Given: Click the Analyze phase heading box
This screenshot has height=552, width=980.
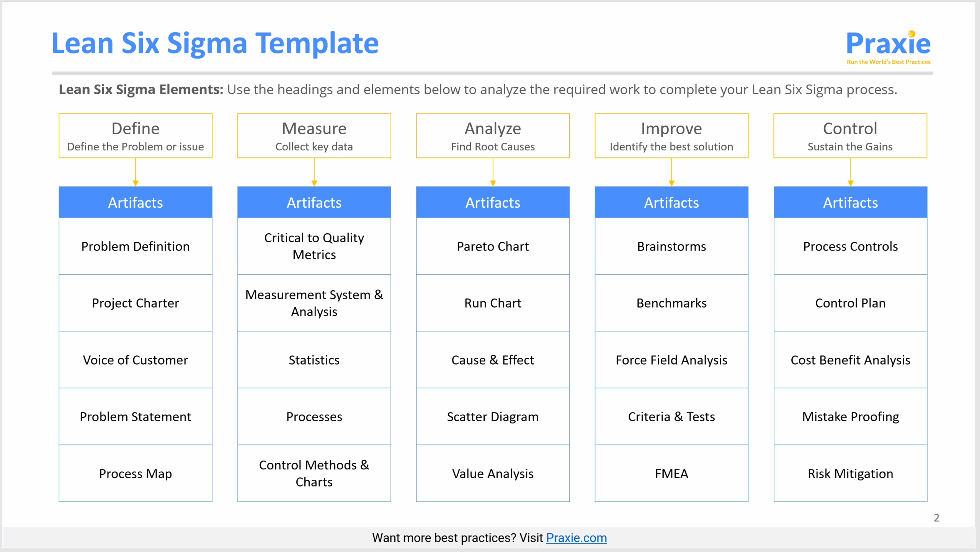Looking at the screenshot, I should 493,136.
